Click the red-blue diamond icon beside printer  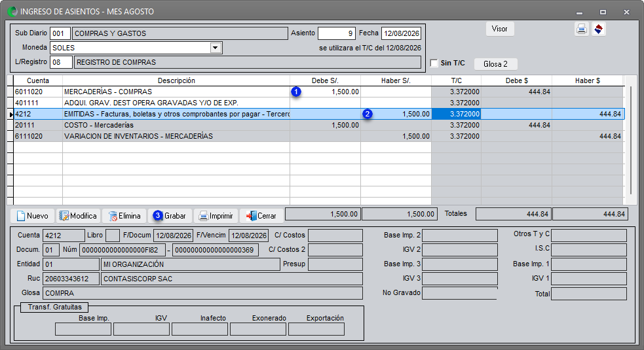[x=598, y=29]
